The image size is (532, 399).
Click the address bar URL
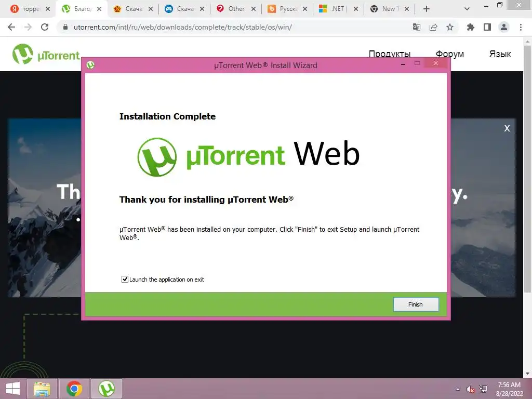tap(182, 27)
